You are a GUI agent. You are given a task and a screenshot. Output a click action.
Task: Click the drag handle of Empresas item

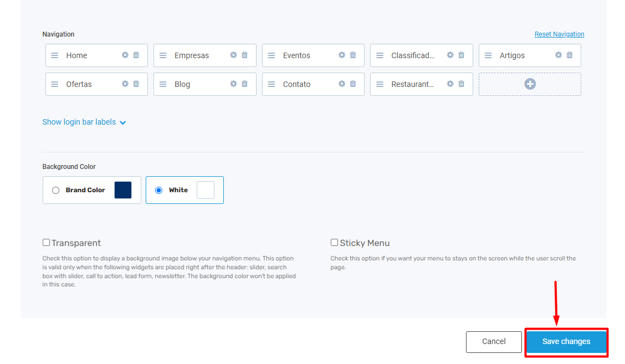163,55
